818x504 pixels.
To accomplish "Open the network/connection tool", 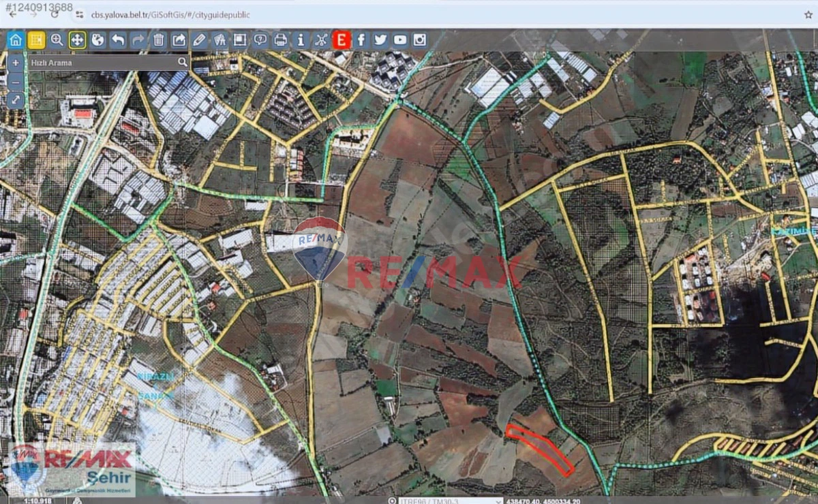I will [321, 40].
